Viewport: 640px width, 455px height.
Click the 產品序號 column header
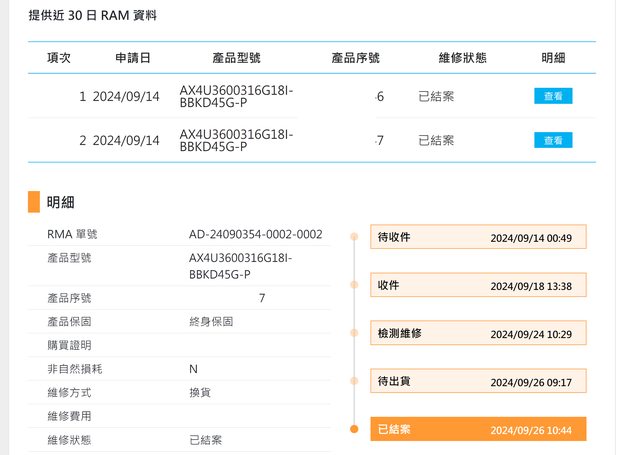[x=355, y=58]
